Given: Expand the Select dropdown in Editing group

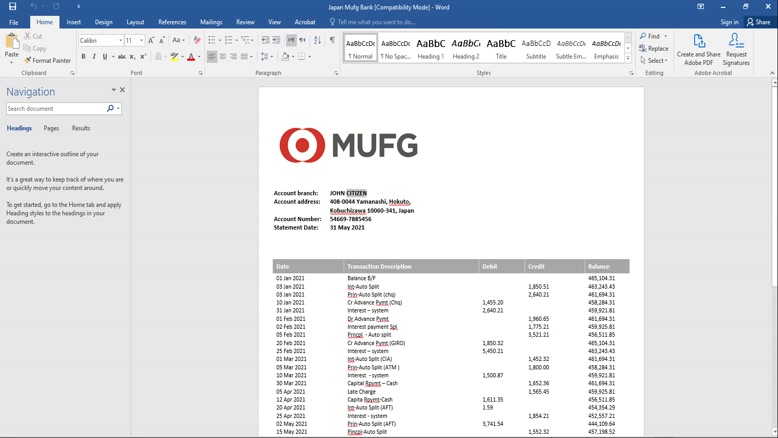Looking at the screenshot, I should [655, 60].
